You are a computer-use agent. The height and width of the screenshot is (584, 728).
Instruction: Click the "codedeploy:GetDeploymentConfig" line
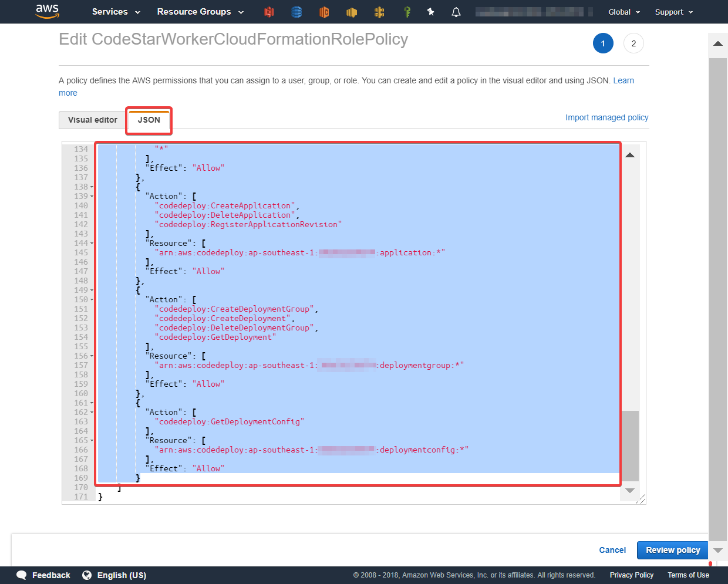click(x=230, y=422)
